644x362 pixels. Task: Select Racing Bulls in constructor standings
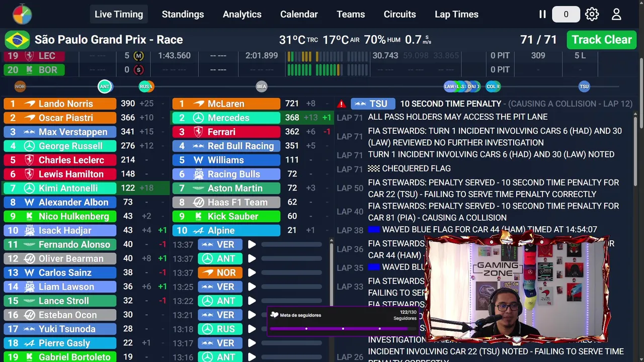coord(226,174)
